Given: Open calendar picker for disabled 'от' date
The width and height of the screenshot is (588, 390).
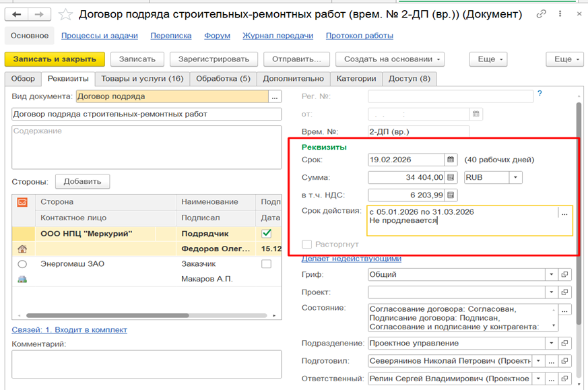Looking at the screenshot, I should coord(476,114).
